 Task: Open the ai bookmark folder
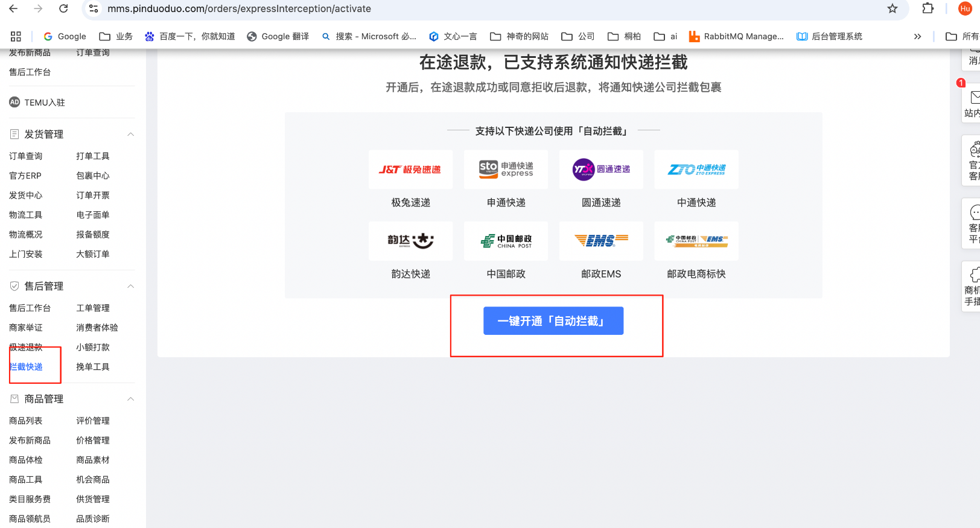tap(666, 36)
